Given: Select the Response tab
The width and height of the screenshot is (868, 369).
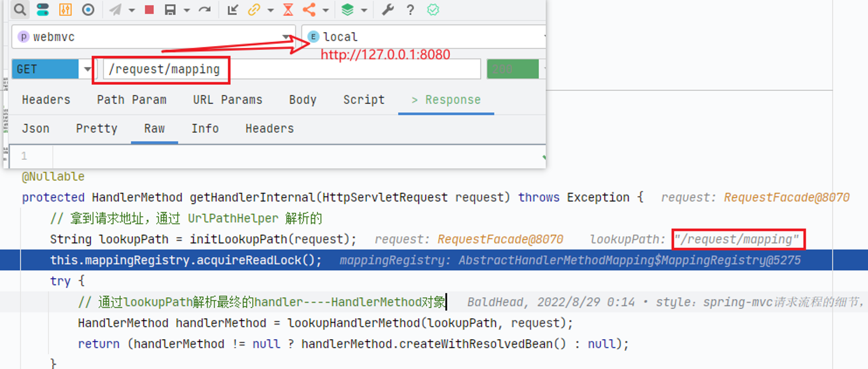Looking at the screenshot, I should click(x=446, y=100).
